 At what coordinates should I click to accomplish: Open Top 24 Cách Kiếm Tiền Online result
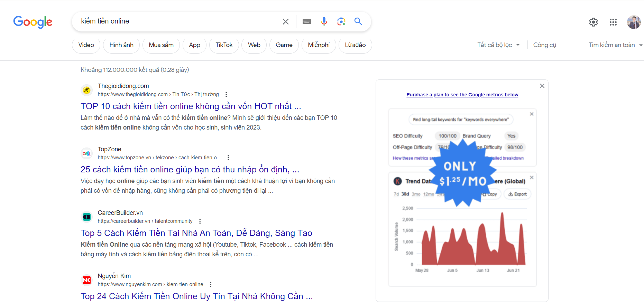click(197, 296)
